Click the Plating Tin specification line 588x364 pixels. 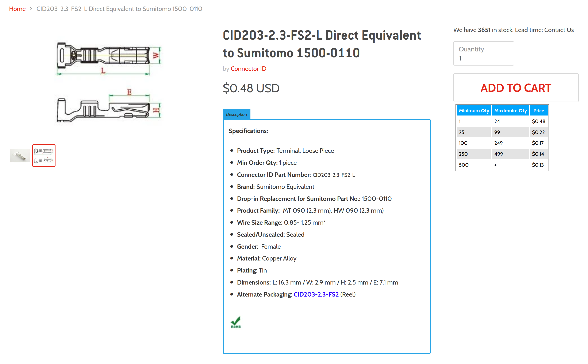(x=252, y=271)
